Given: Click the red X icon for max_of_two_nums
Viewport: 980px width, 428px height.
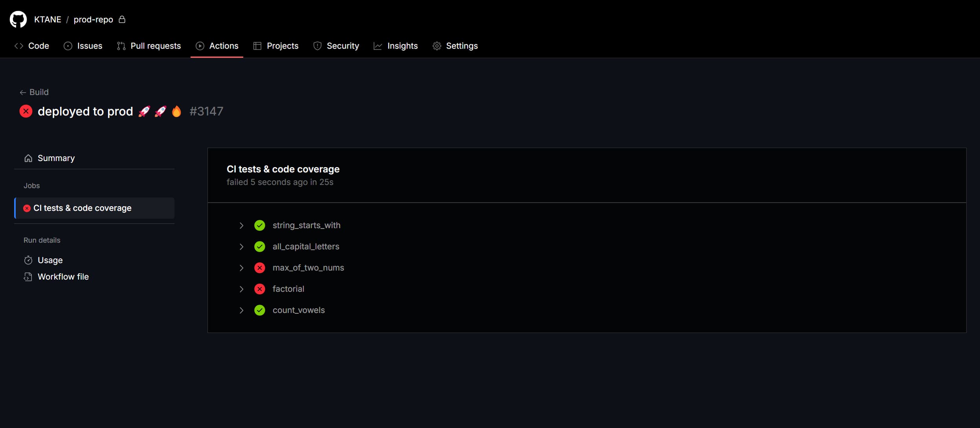Looking at the screenshot, I should click(x=260, y=268).
